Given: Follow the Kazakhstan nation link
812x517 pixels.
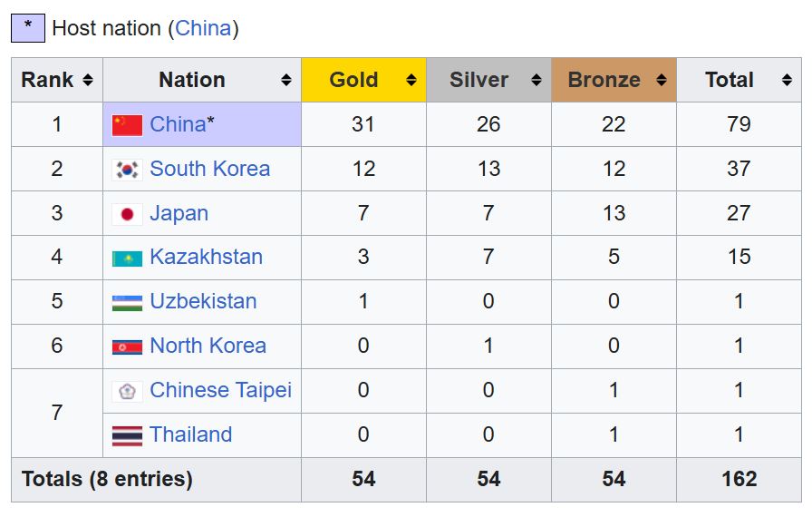Looking at the screenshot, I should (x=206, y=257).
